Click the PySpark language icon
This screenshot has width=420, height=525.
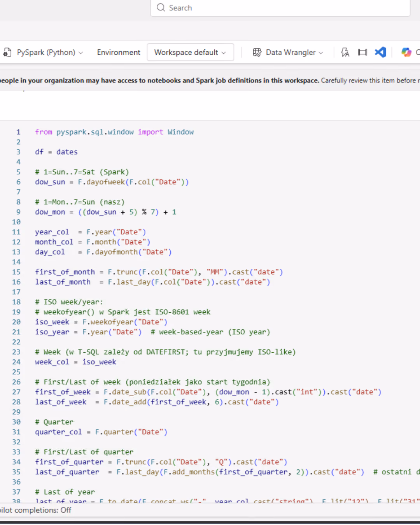tap(7, 52)
